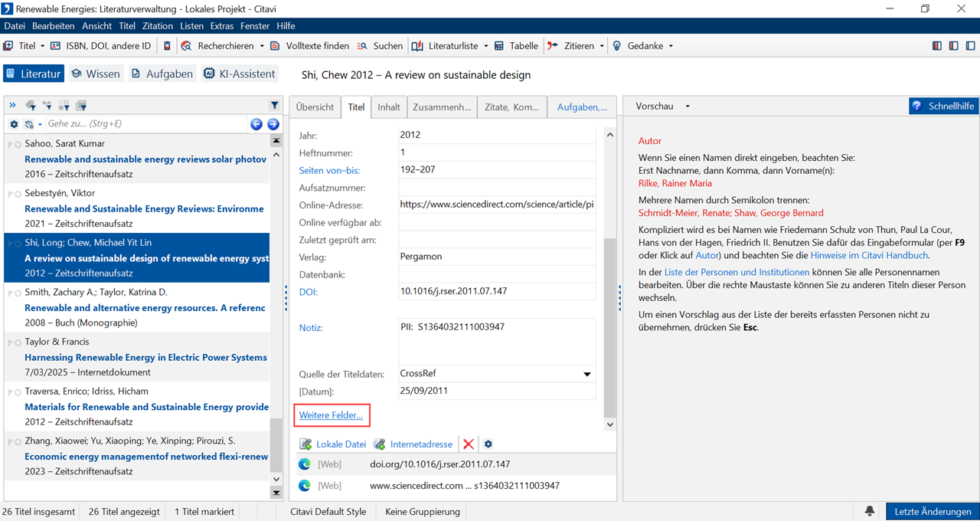Screen dimensions: 980x521
Task: Click into the Verlag field containing Pergamon
Action: coord(496,257)
